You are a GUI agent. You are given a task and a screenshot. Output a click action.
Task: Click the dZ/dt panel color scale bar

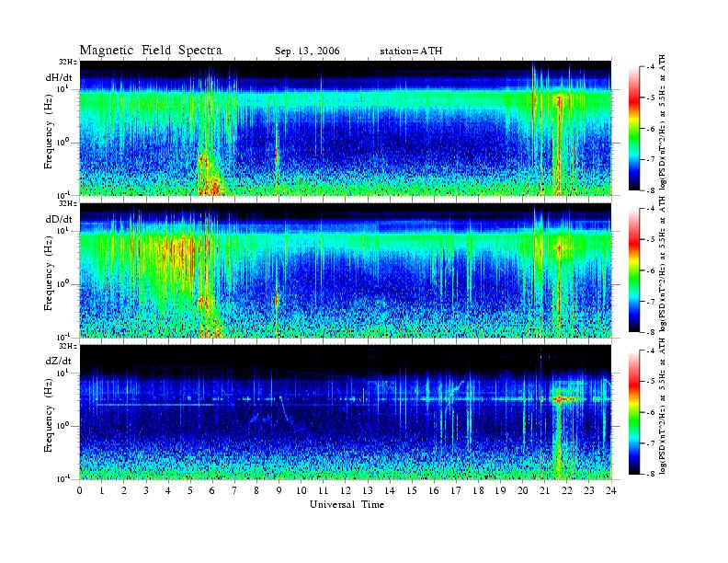point(634,411)
